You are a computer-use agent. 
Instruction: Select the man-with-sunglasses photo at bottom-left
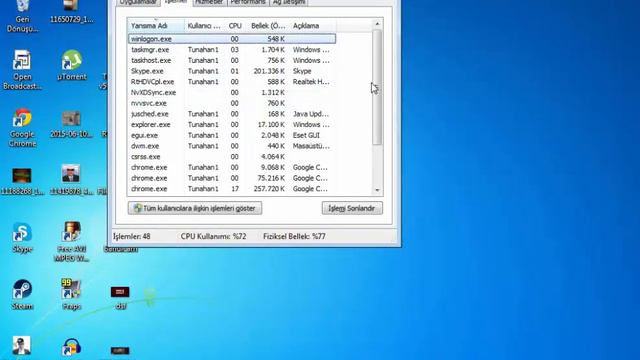pyautogui.click(x=21, y=346)
